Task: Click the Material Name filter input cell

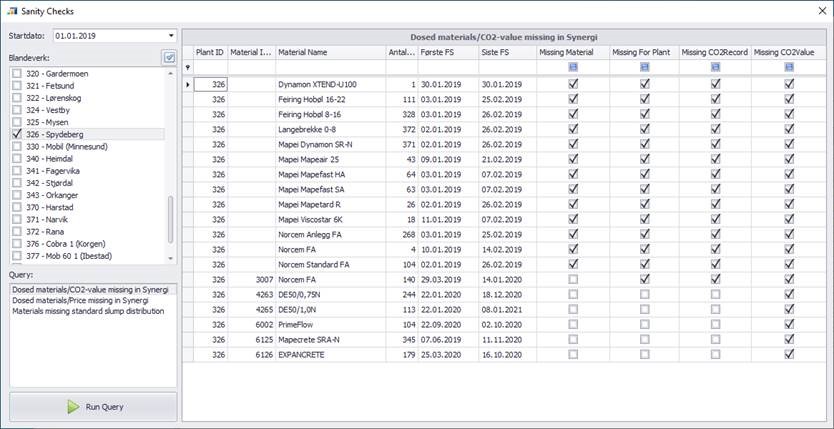Action: [x=330, y=67]
